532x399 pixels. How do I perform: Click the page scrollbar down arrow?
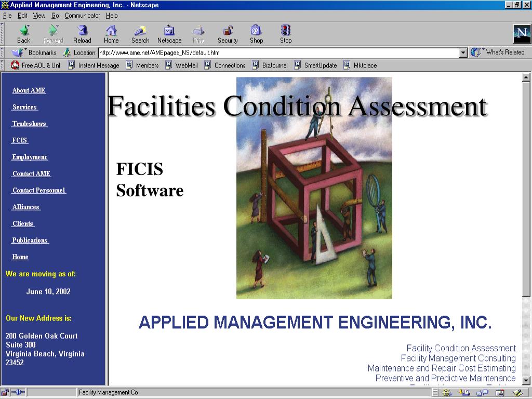point(526,381)
